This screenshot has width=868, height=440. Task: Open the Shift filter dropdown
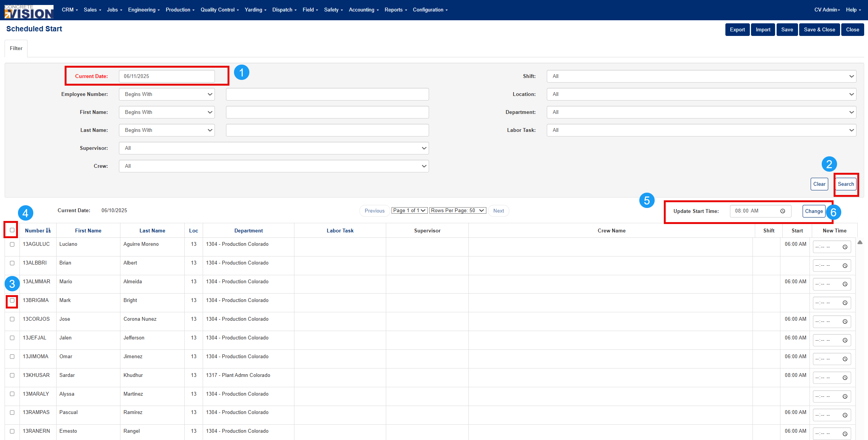(x=701, y=76)
